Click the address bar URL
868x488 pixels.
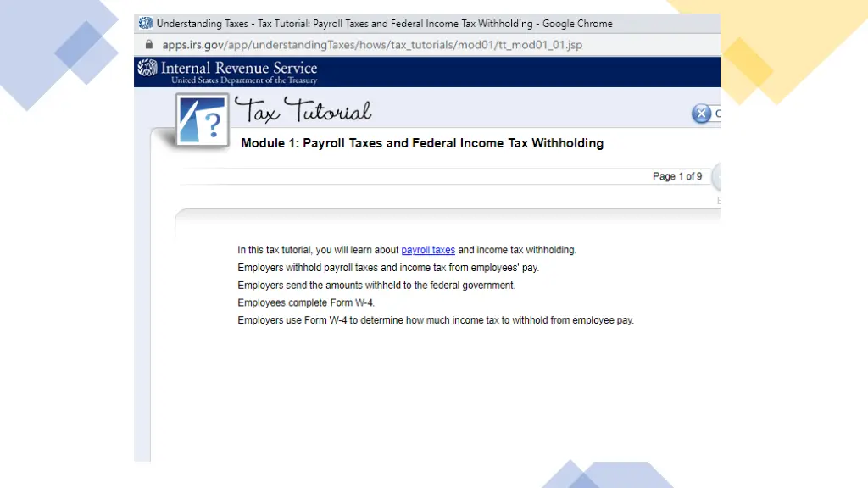coord(371,45)
